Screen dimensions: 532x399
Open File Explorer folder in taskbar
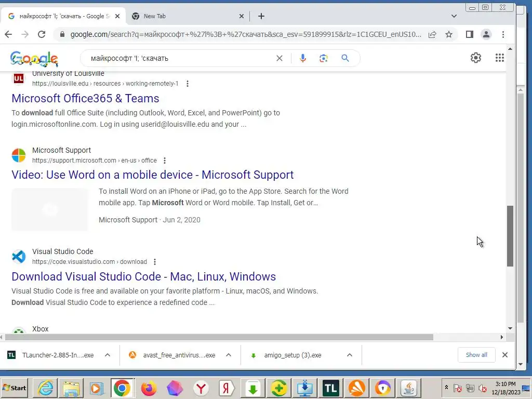(71, 388)
